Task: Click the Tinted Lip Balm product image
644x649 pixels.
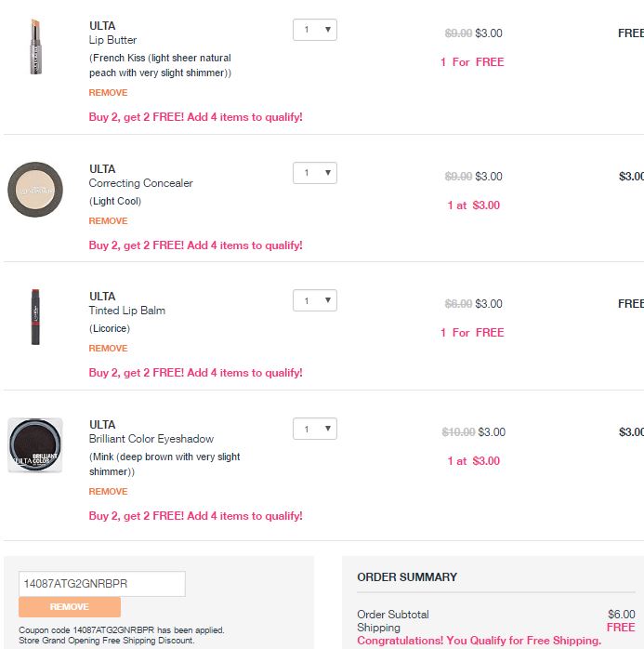Action: (x=35, y=317)
